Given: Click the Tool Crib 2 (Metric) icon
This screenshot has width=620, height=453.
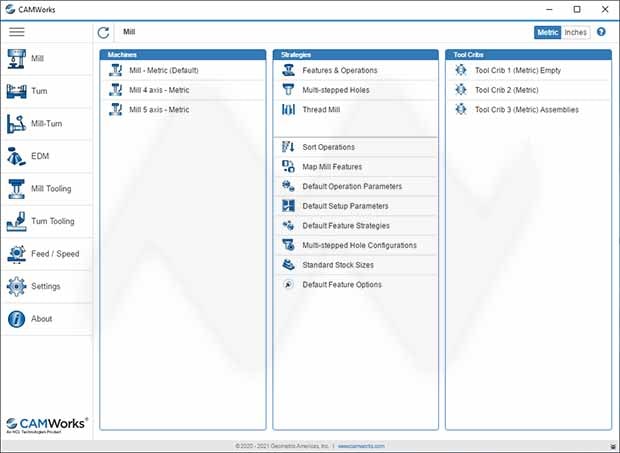Looking at the screenshot, I should point(461,90).
